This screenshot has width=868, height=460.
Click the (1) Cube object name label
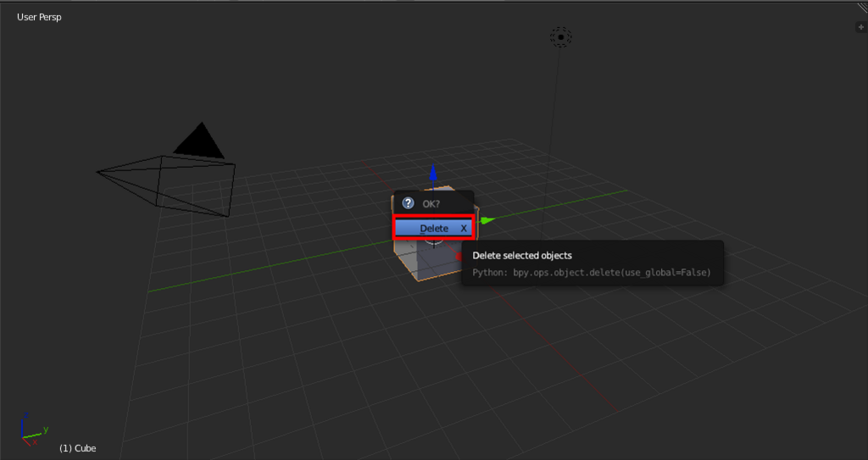coord(77,448)
